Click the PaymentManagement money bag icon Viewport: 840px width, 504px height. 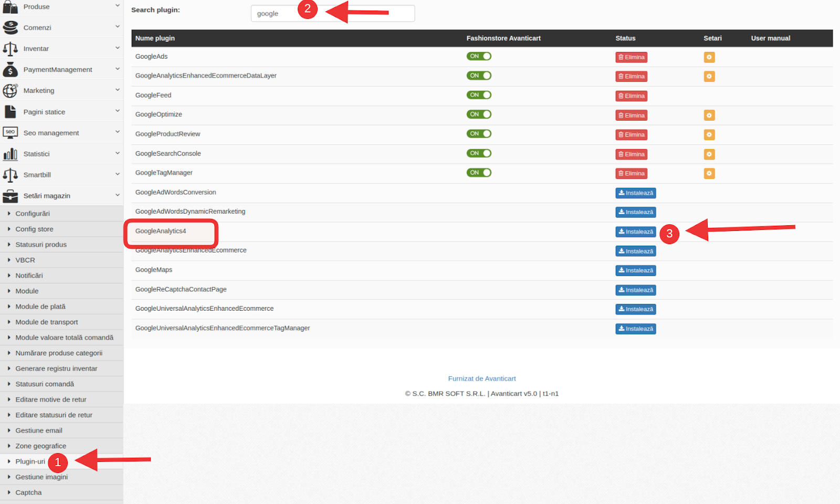tap(10, 69)
